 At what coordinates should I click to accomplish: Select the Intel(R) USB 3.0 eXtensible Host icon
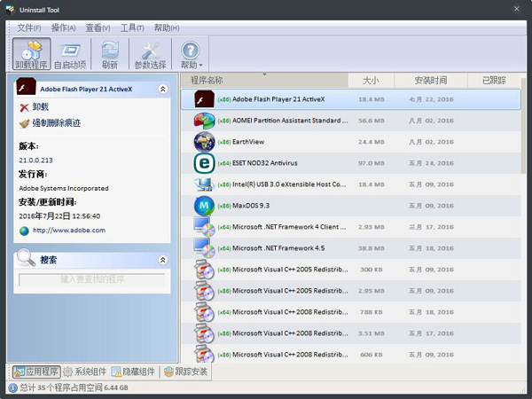tap(204, 184)
